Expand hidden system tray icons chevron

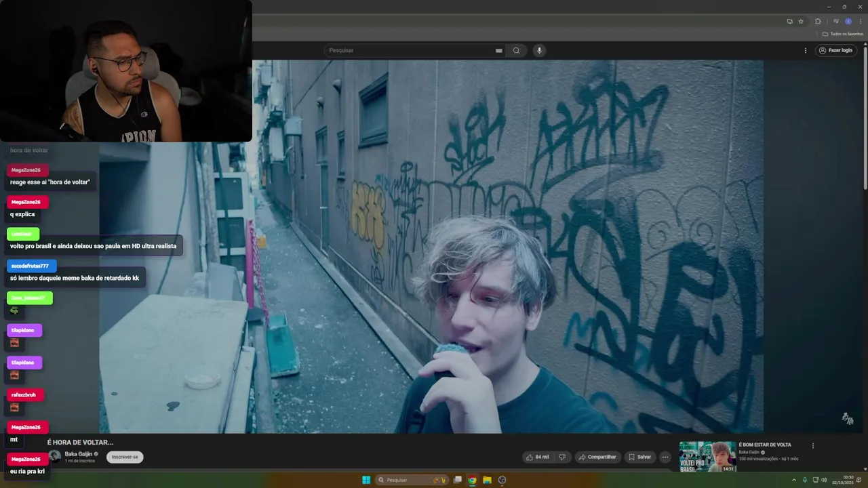794,480
